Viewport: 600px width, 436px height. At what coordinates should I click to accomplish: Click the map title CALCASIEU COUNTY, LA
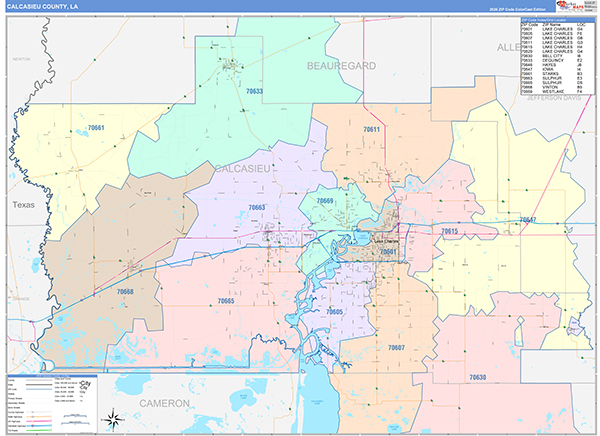pos(42,7)
